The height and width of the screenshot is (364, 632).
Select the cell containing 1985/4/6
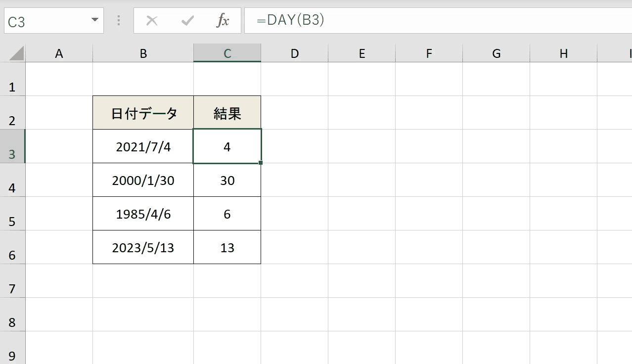pyautogui.click(x=143, y=214)
